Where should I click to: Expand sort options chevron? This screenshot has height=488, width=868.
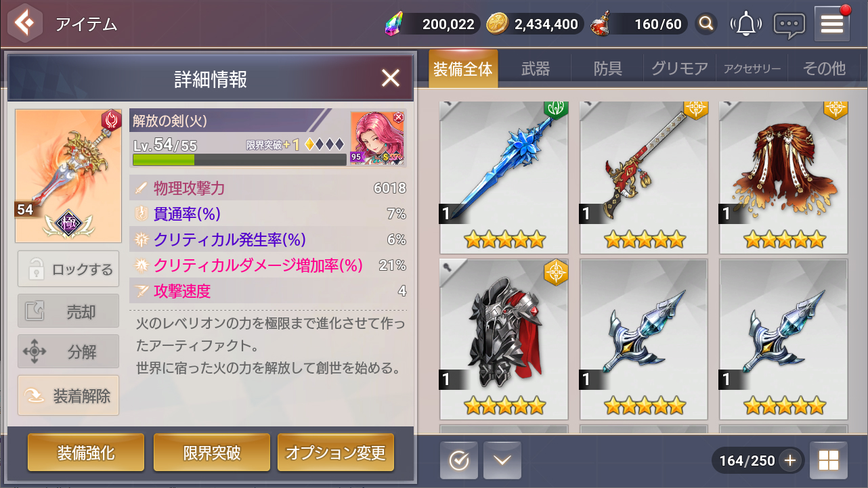click(x=502, y=460)
